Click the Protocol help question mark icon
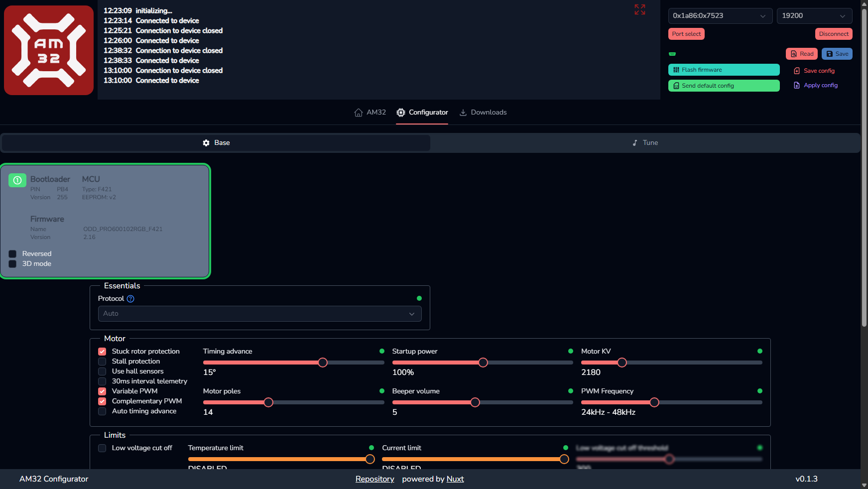868x489 pixels. click(130, 299)
